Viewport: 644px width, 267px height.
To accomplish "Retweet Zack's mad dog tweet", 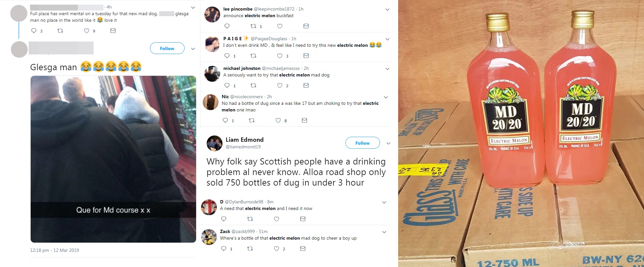I will (250, 249).
